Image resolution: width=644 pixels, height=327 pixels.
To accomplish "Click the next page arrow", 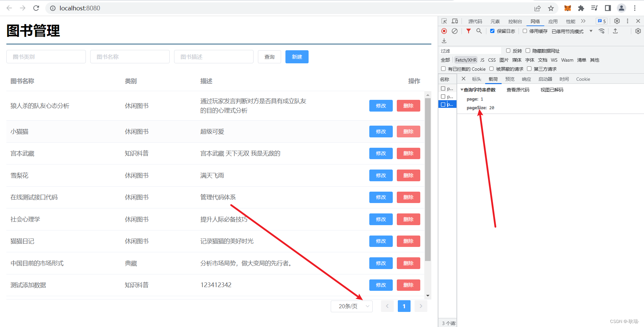I will click(x=421, y=306).
